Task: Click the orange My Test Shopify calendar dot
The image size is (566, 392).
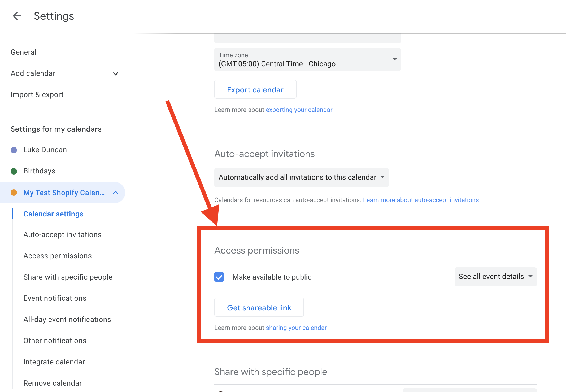Action: click(x=14, y=193)
